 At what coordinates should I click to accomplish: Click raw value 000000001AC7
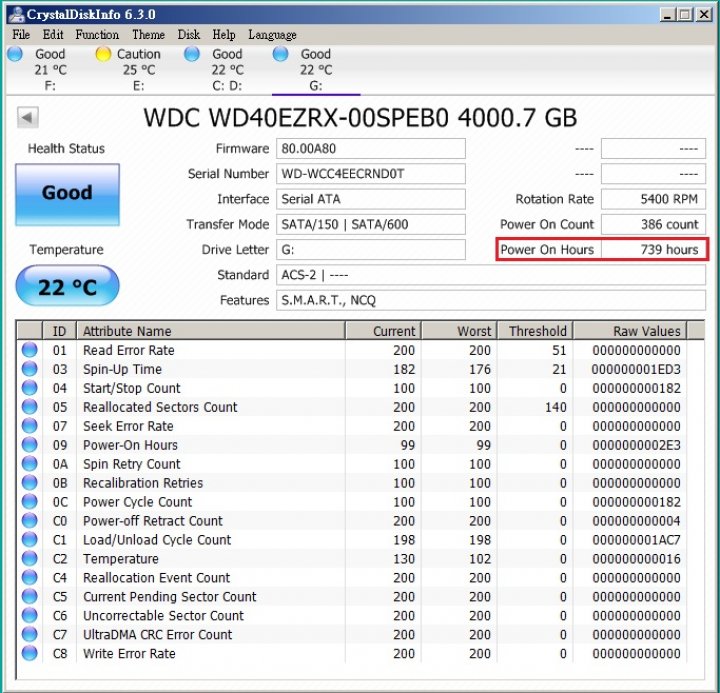coord(636,540)
